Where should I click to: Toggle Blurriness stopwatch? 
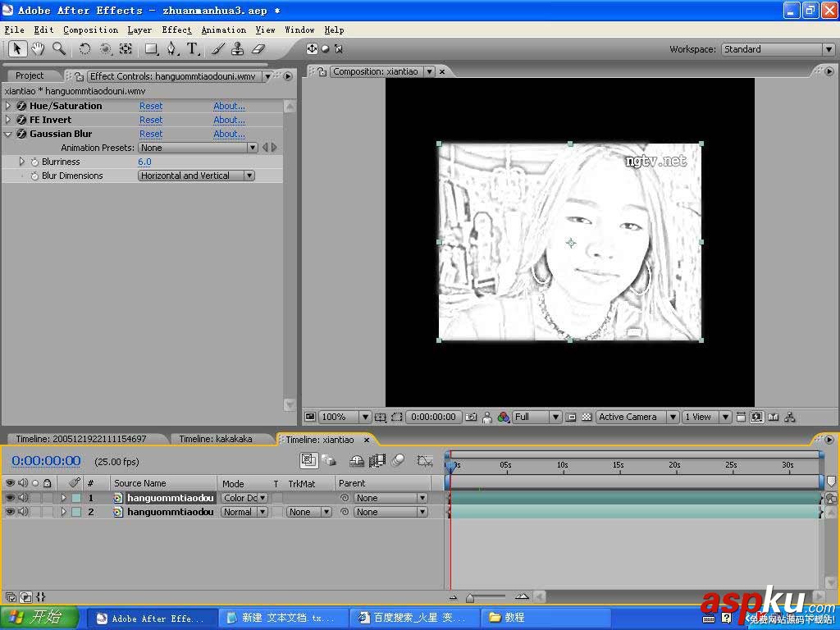pyautogui.click(x=34, y=162)
